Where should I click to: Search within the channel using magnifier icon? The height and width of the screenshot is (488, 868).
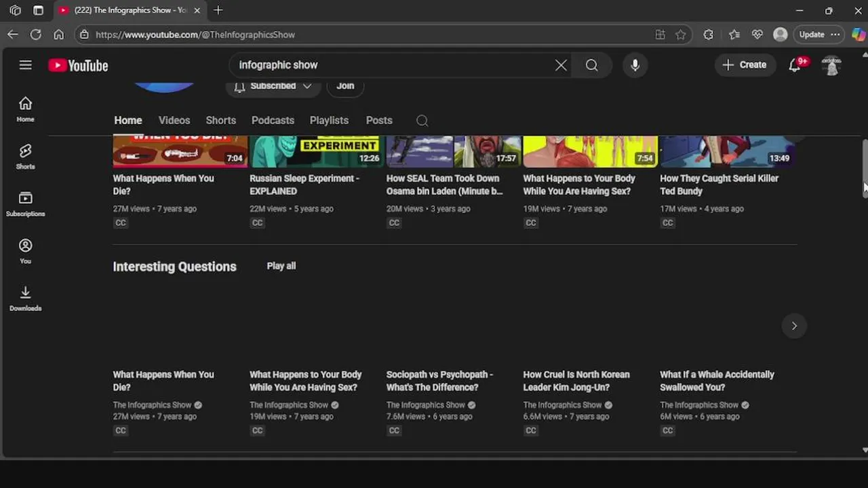pos(422,121)
